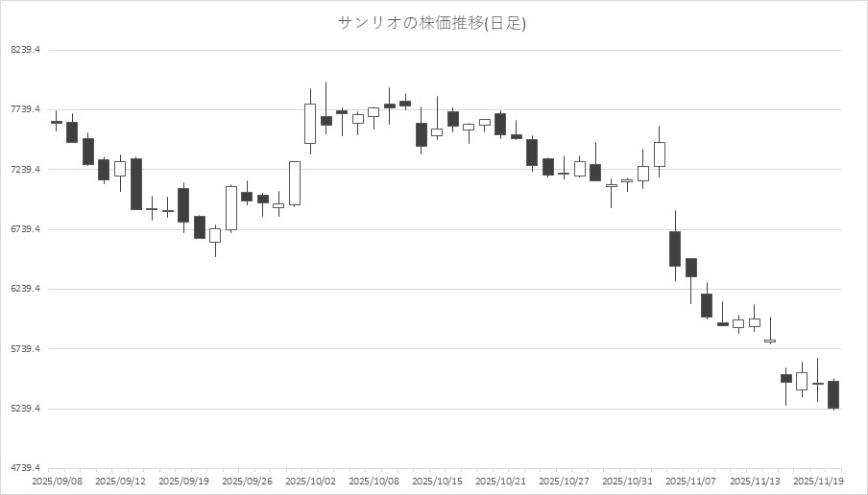The width and height of the screenshot is (868, 495).
Task: Click the 2025/10/31 date label
Action: click(628, 481)
